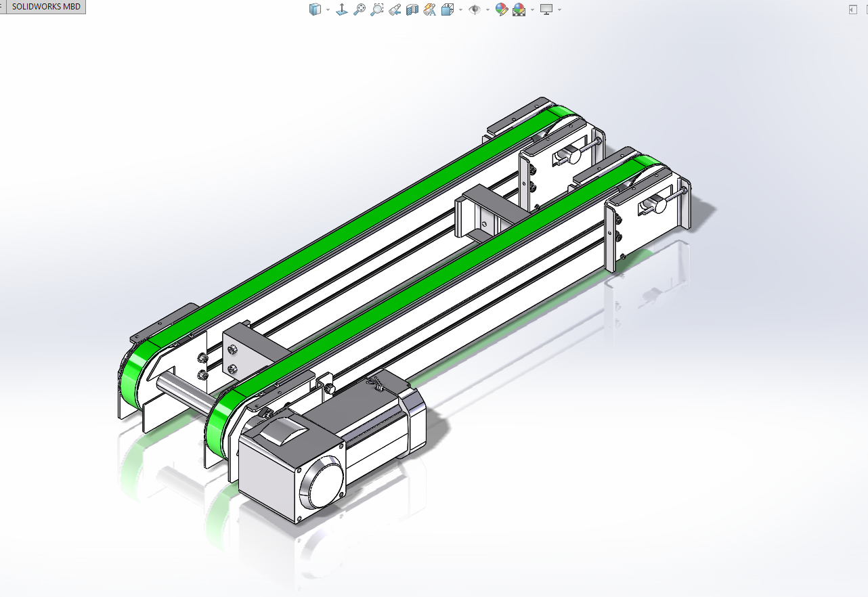Switch to the SOLIDWORKS MBD tab

pos(46,7)
